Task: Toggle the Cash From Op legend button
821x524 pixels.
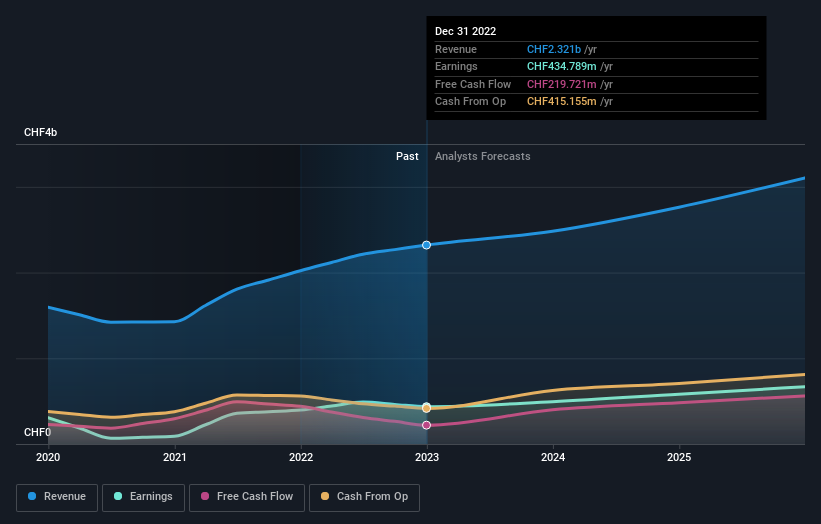Action: pos(364,497)
